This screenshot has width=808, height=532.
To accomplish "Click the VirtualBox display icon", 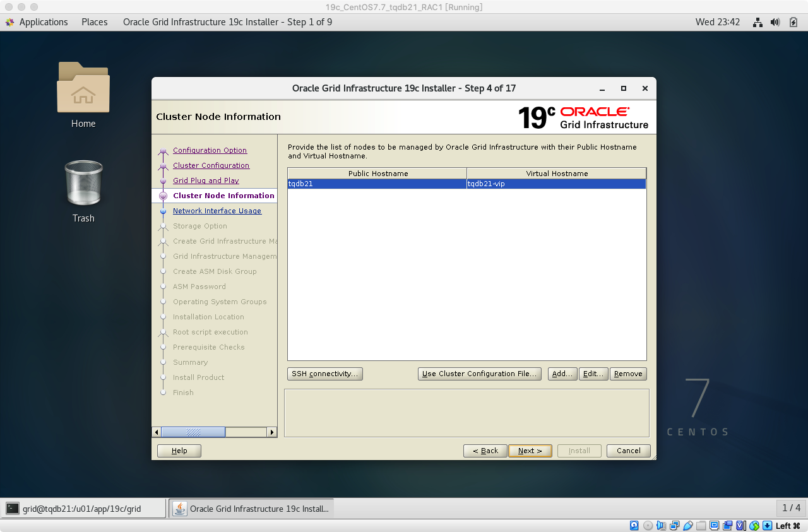I will tap(714, 526).
